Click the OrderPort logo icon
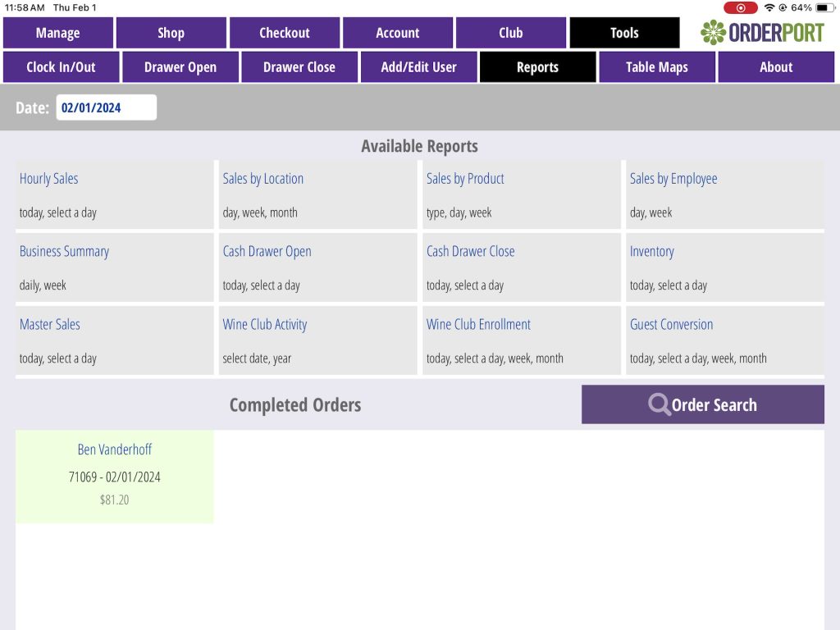The height and width of the screenshot is (630, 840). click(x=713, y=33)
